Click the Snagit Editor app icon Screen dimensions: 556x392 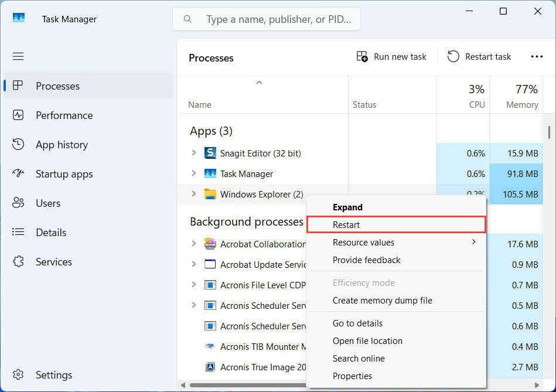(210, 153)
